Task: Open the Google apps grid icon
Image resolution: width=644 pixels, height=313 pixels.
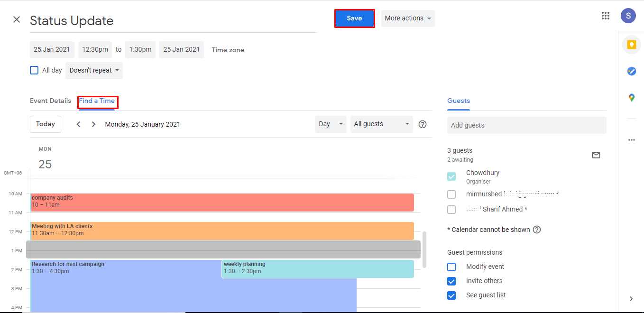Action: tap(606, 16)
